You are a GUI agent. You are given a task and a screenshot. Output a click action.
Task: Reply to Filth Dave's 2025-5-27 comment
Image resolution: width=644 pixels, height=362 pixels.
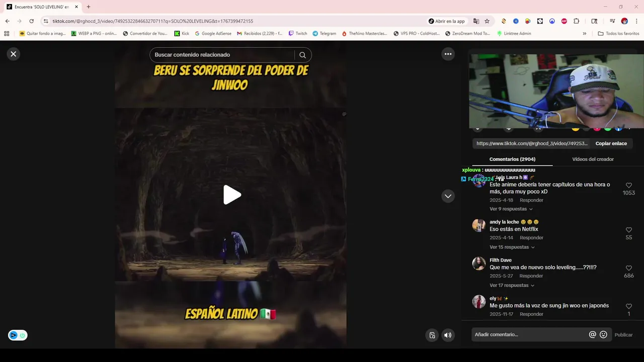tap(531, 276)
